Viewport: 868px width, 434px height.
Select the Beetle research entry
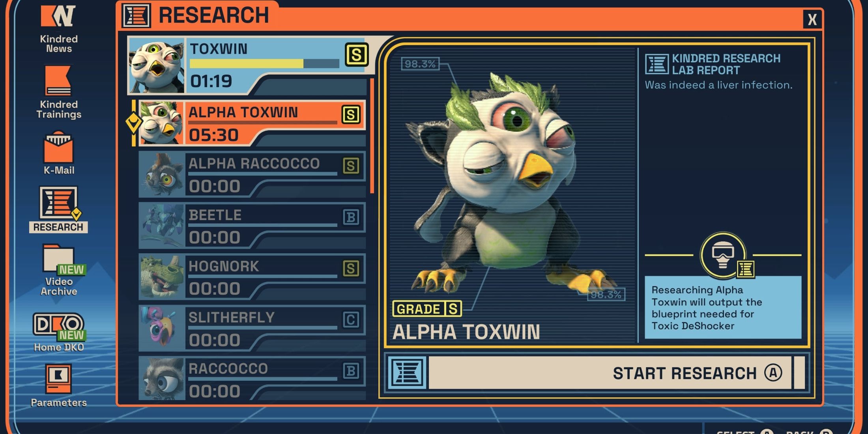click(252, 225)
